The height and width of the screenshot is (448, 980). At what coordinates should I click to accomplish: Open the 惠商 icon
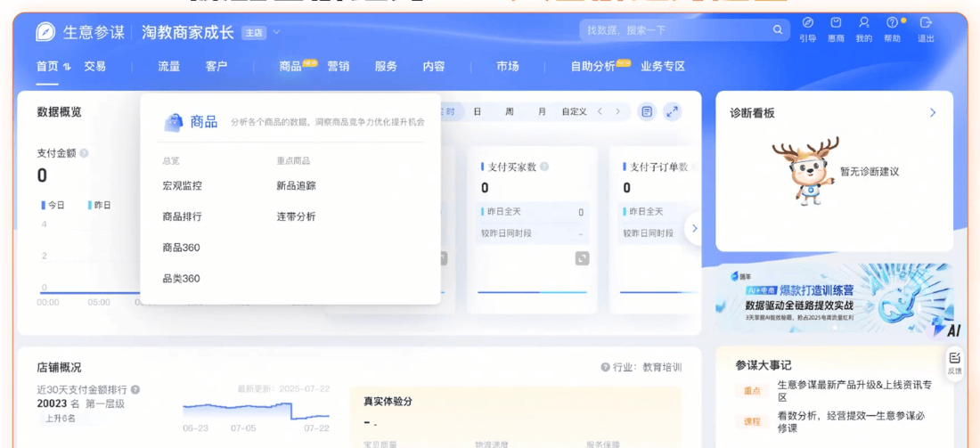pyautogui.click(x=836, y=23)
